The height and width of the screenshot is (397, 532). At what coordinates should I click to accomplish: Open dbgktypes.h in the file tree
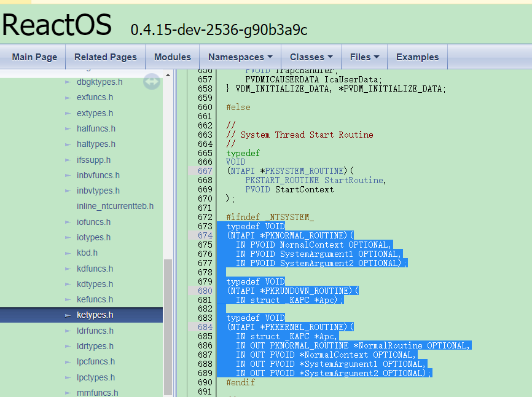100,82
